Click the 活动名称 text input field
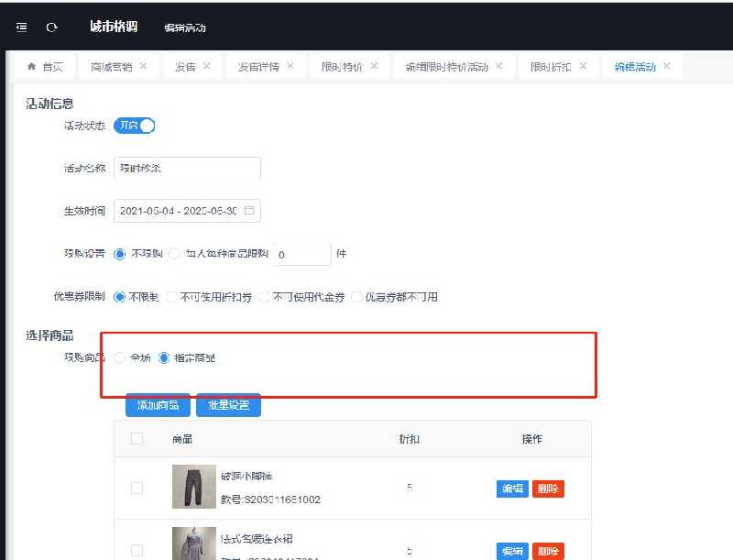The height and width of the screenshot is (560, 733). pos(187,169)
